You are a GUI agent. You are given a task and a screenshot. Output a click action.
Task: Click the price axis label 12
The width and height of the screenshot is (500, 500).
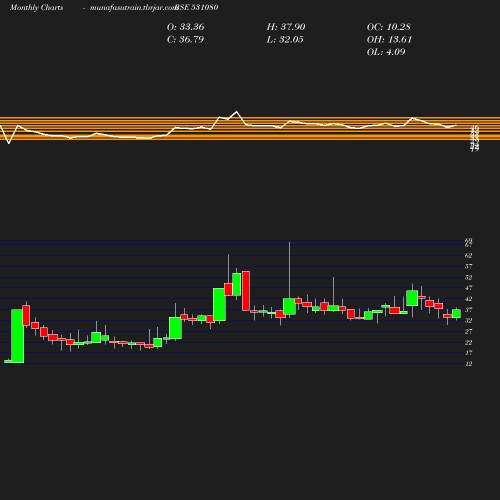coord(468,364)
